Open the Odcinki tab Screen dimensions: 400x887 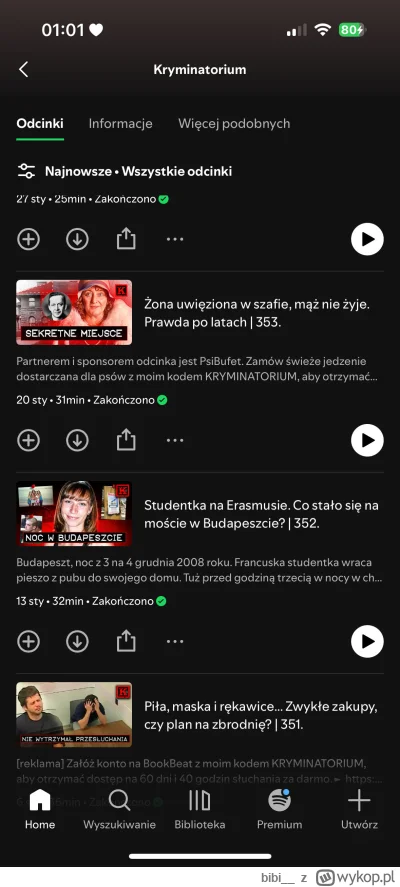click(40, 123)
